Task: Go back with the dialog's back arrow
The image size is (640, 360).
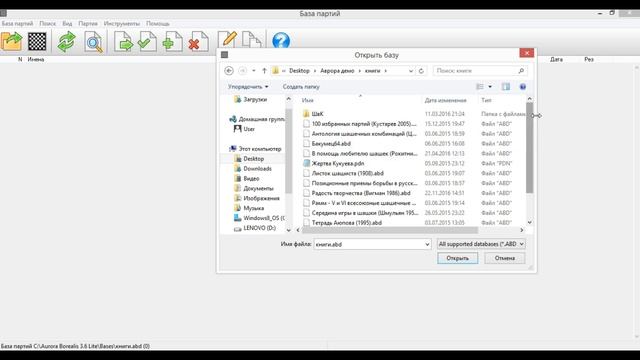Action: 229,71
